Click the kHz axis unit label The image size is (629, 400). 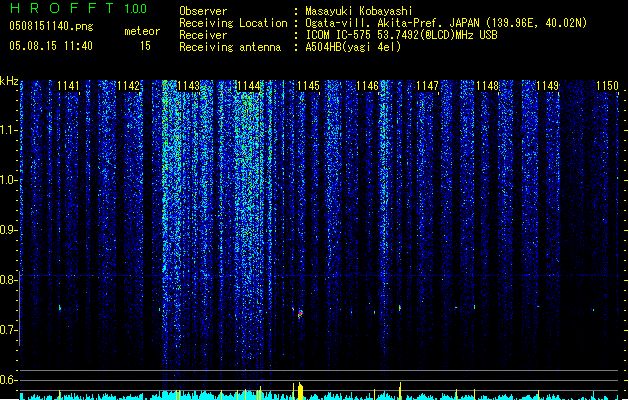tap(9, 81)
